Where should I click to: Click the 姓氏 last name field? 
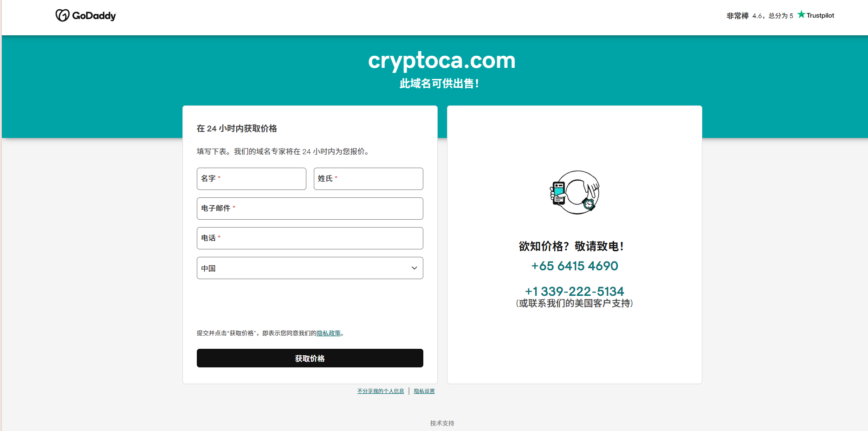369,179
